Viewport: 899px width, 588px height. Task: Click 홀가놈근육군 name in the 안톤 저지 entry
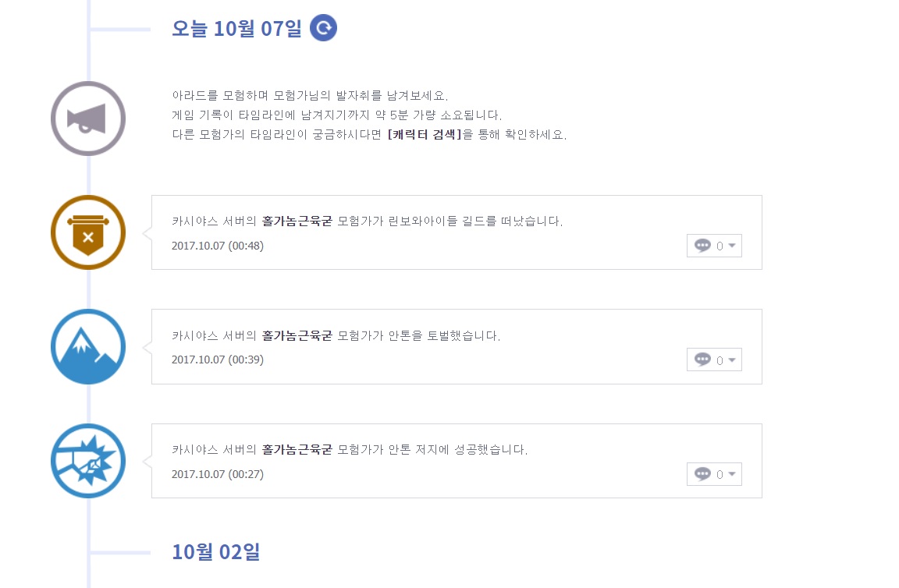(x=297, y=450)
